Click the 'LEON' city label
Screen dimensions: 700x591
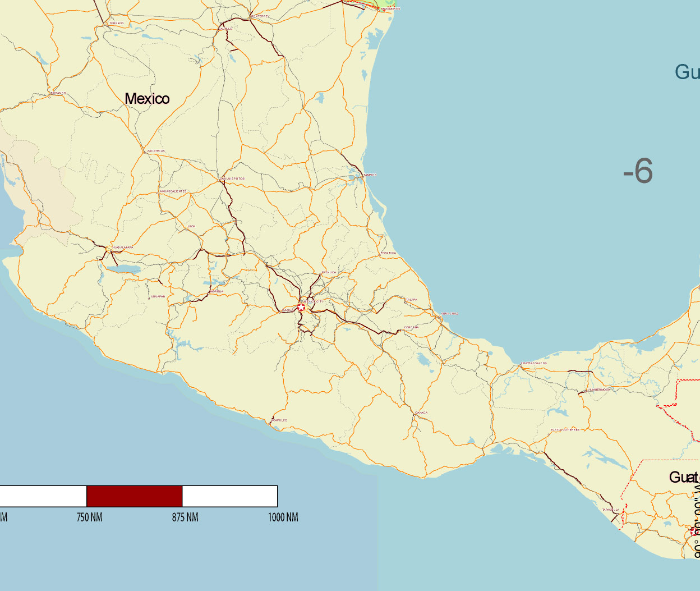[x=192, y=226]
